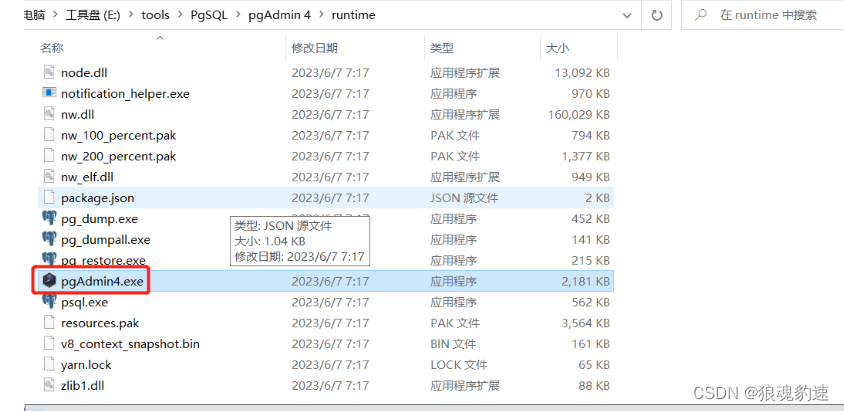This screenshot has height=411, width=844.
Task: Select the file name resources.pak
Action: click(x=100, y=323)
